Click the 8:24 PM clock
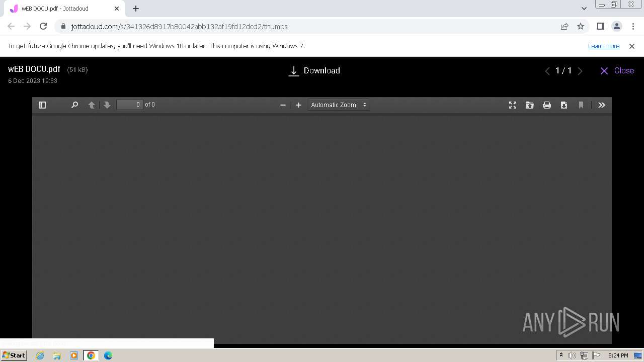The width and height of the screenshot is (644, 362). [618, 355]
